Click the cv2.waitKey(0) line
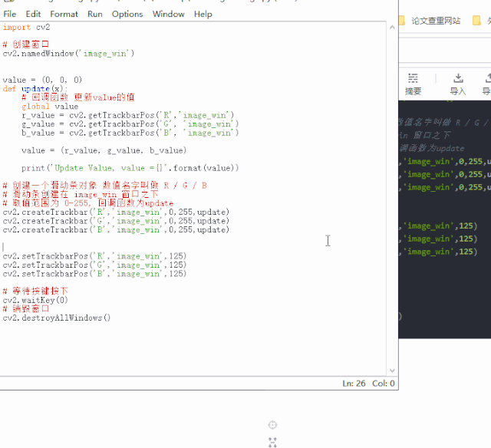This screenshot has height=448, width=491. [35, 300]
